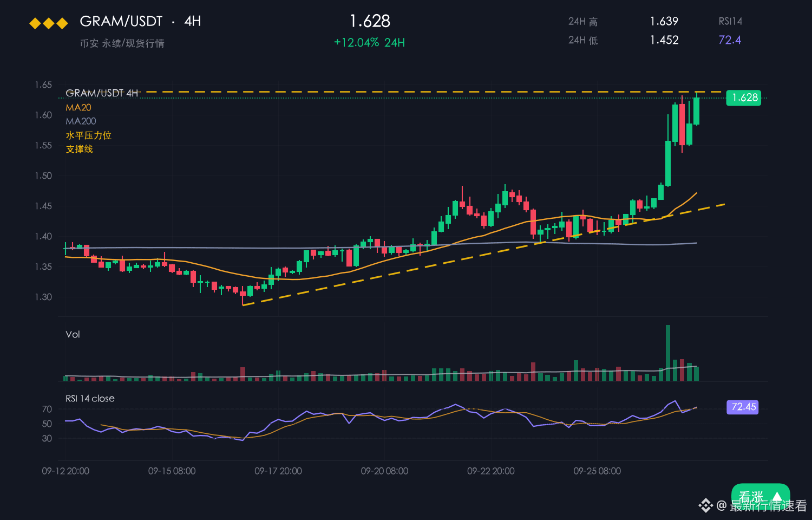This screenshot has width=812, height=520.
Task: Click the 09-17 20:00 time axis label
Action: pyautogui.click(x=278, y=471)
